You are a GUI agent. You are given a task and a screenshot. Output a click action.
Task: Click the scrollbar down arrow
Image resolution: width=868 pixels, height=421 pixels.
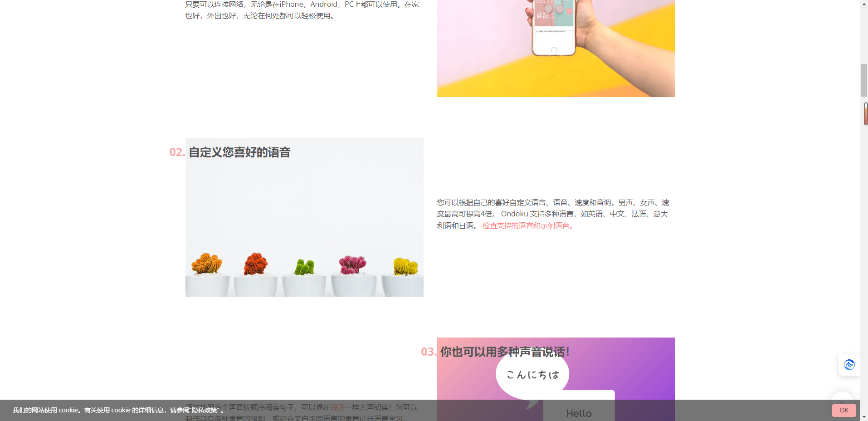(x=863, y=416)
